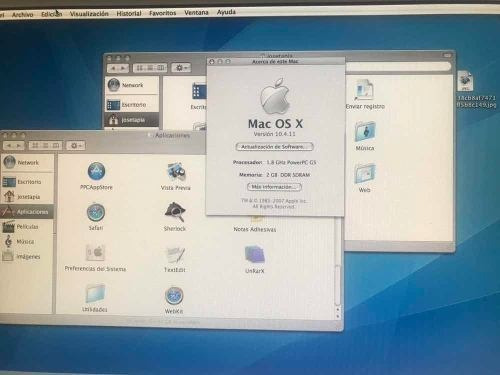
Task: Open the Favoritos menu
Action: click(162, 13)
